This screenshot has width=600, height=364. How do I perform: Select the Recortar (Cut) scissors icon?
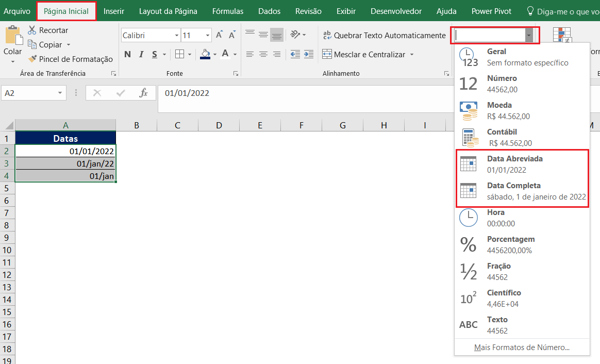click(x=32, y=30)
